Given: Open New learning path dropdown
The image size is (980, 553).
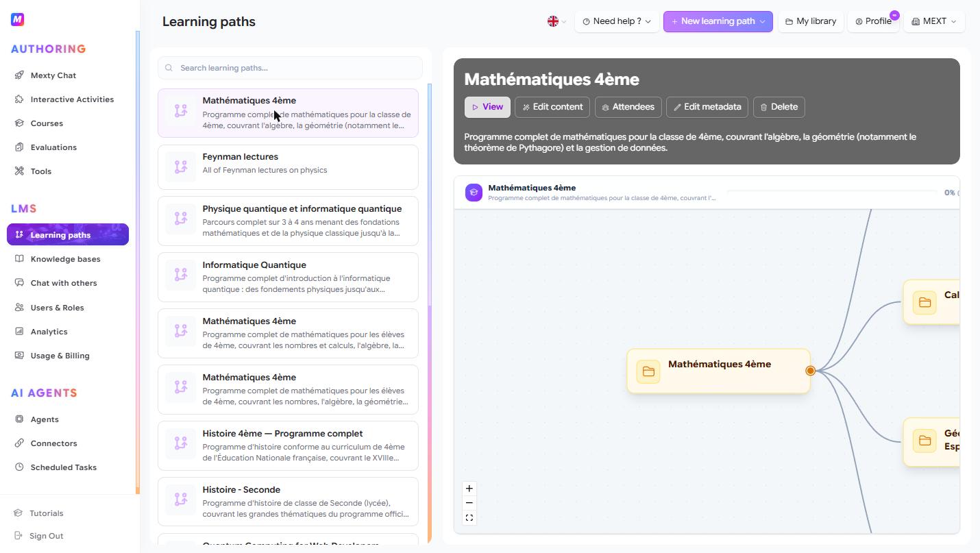Looking at the screenshot, I should point(718,21).
